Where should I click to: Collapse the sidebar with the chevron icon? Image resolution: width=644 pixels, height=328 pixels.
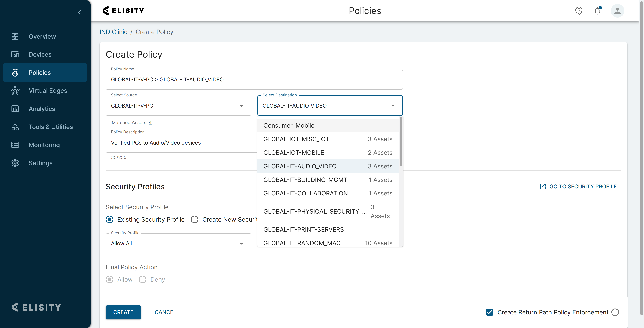point(79,12)
